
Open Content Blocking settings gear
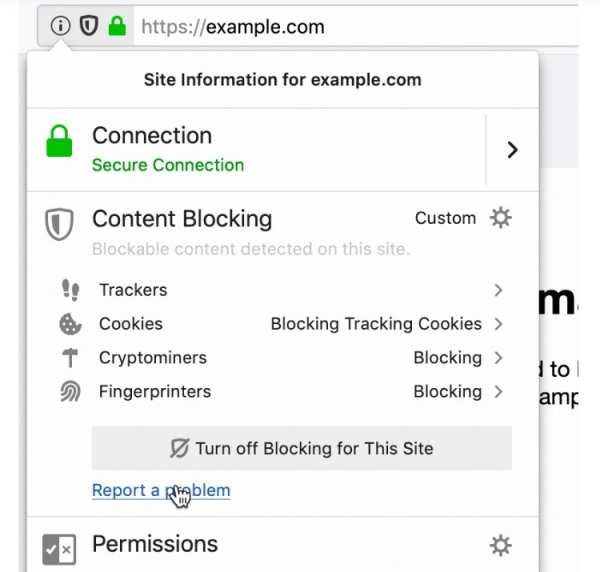coord(500,218)
